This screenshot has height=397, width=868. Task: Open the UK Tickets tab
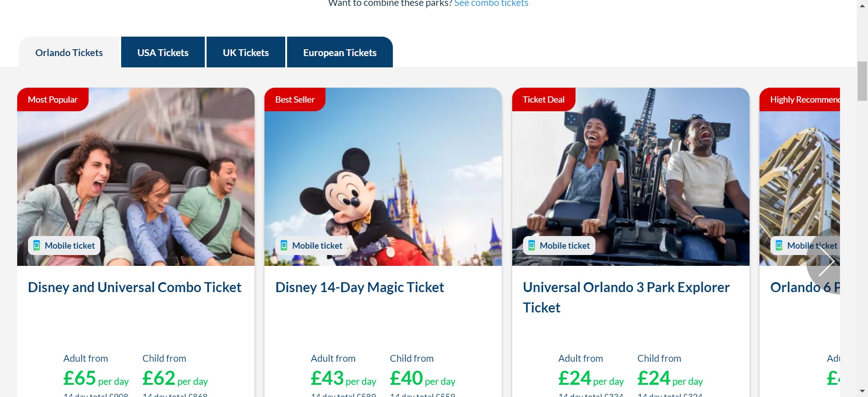point(245,52)
